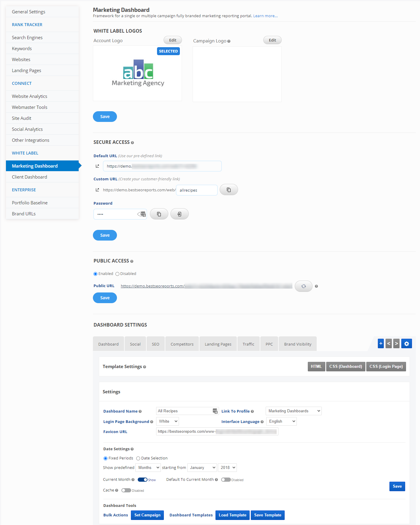This screenshot has width=420, height=525.
Task: Regenerate the Public URL with the refresh icon
Action: pos(304,286)
